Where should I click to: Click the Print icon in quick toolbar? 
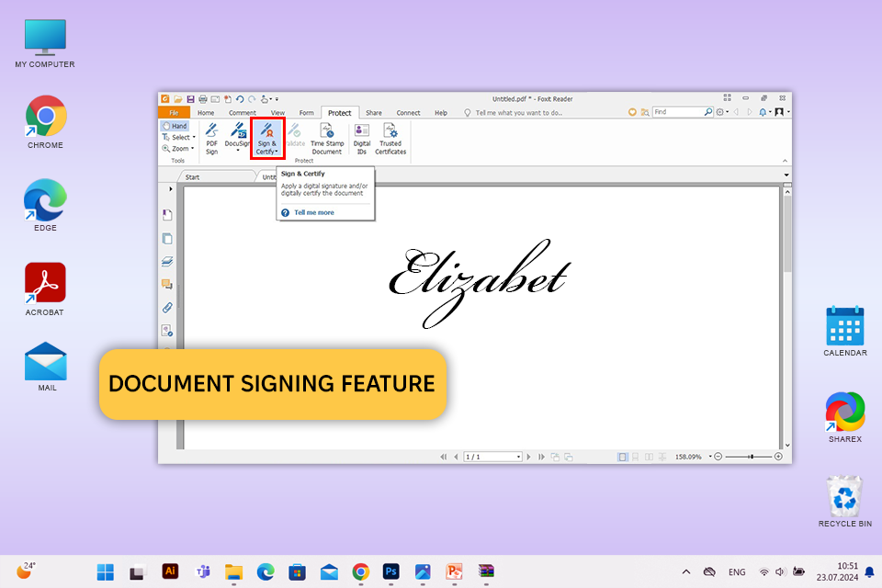pos(203,99)
